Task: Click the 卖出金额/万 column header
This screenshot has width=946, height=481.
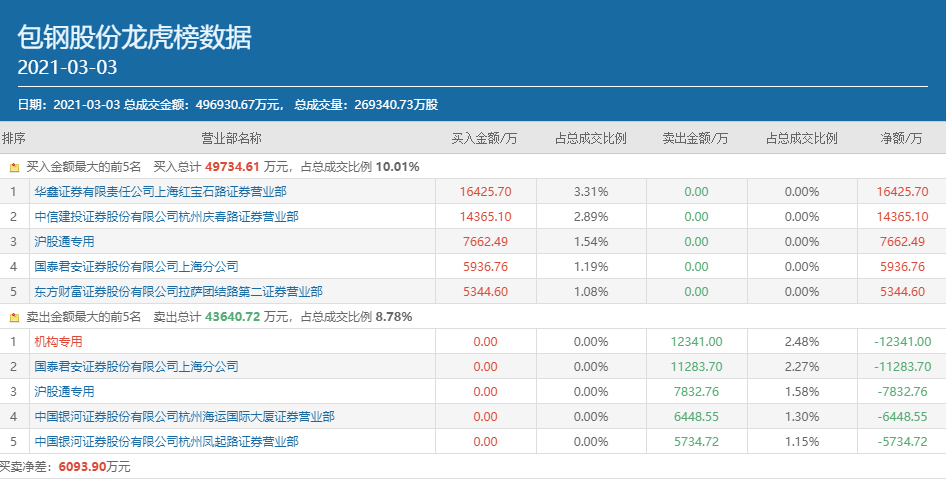Action: coord(695,138)
